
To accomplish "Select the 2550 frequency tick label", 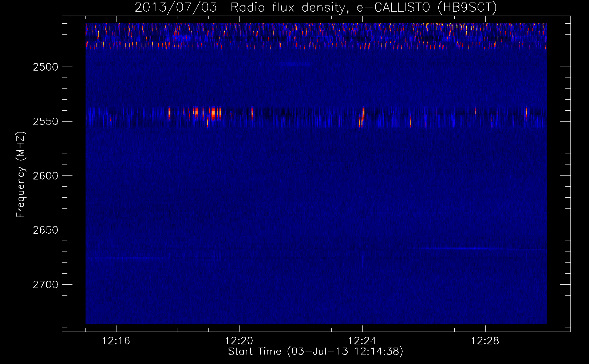I will click(45, 122).
